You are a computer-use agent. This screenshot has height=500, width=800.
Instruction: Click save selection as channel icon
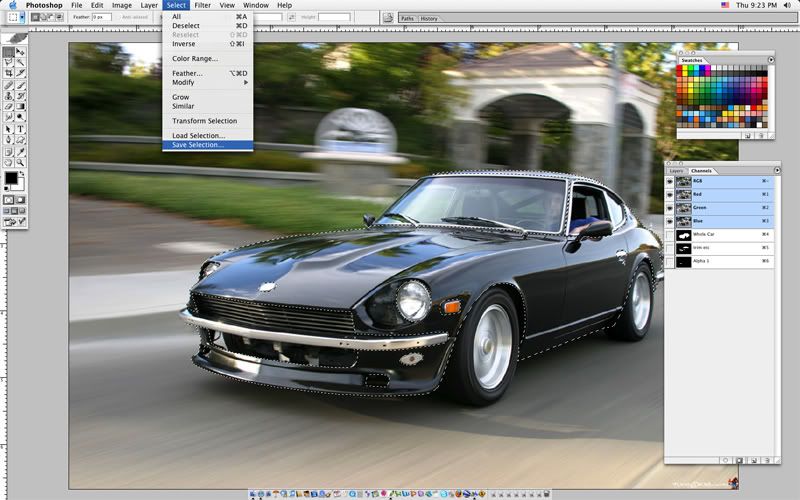(739, 460)
